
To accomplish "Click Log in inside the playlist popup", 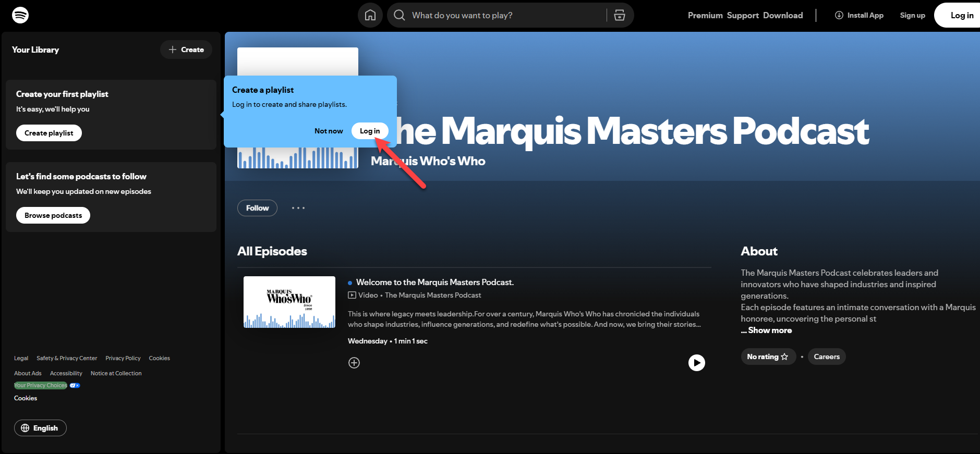I will pos(370,131).
